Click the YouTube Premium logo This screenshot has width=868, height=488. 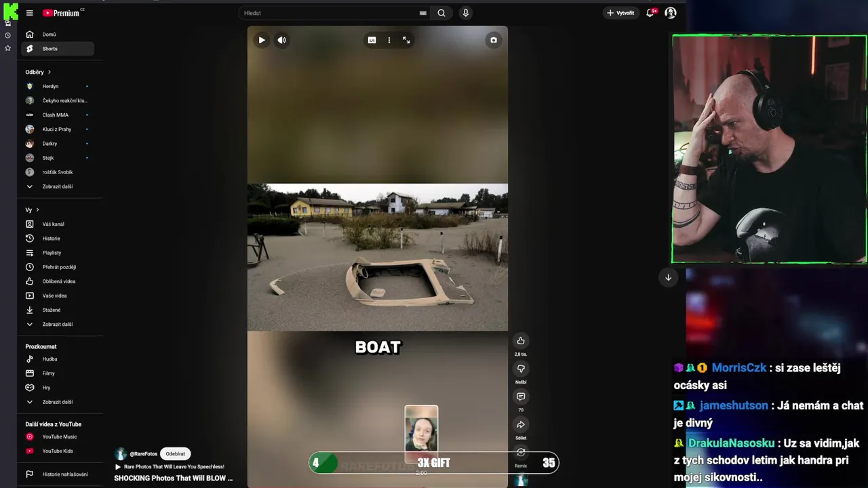pyautogui.click(x=62, y=13)
